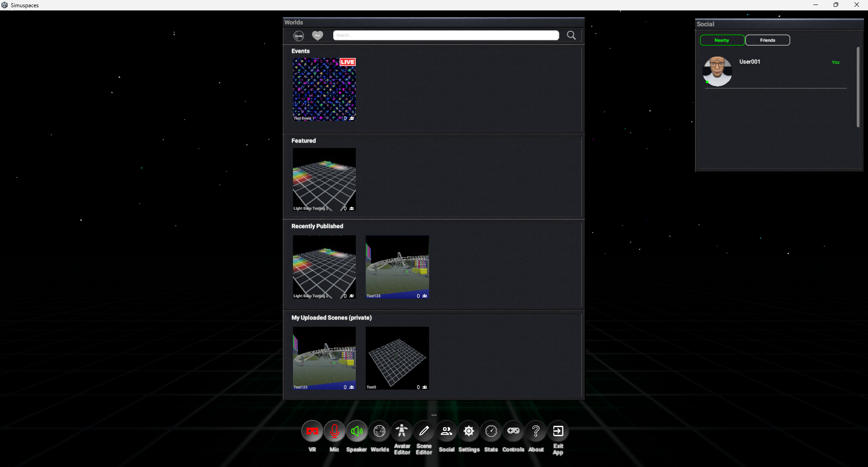Open the Social panel icon
Viewport: 868px width, 467px height.
tap(446, 431)
